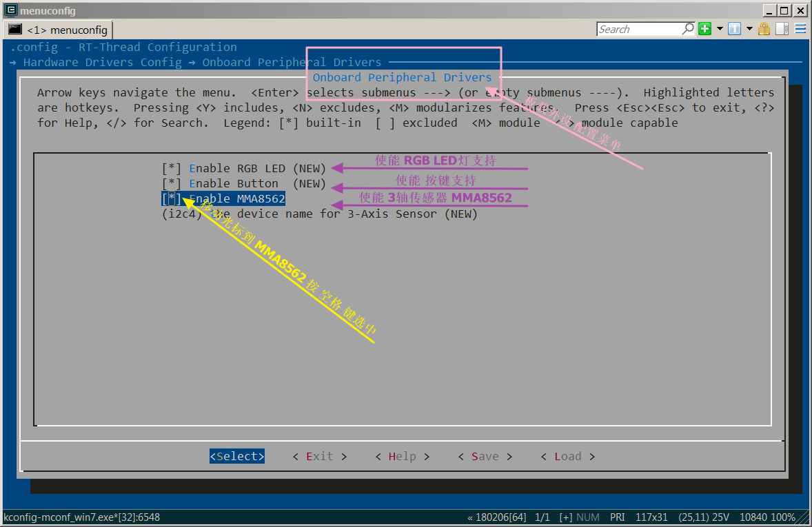Click the padlock lock icon
Screen dimensions: 812x527
pos(764,29)
